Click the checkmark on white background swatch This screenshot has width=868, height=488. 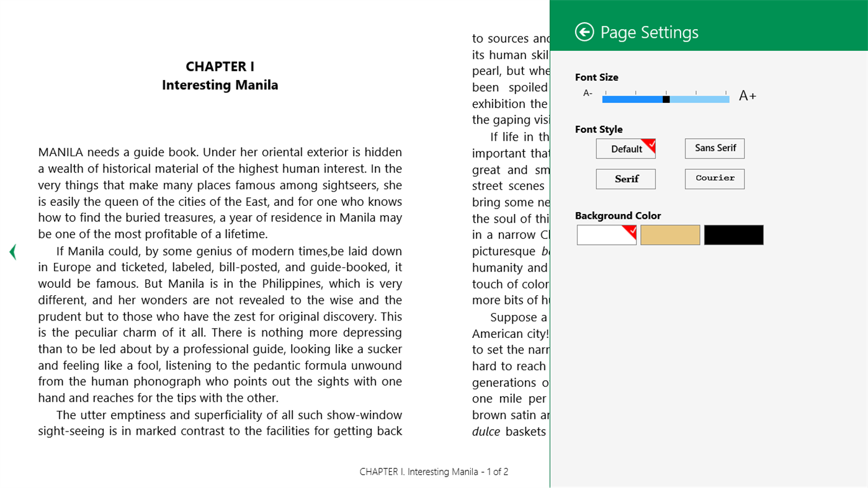tap(632, 229)
